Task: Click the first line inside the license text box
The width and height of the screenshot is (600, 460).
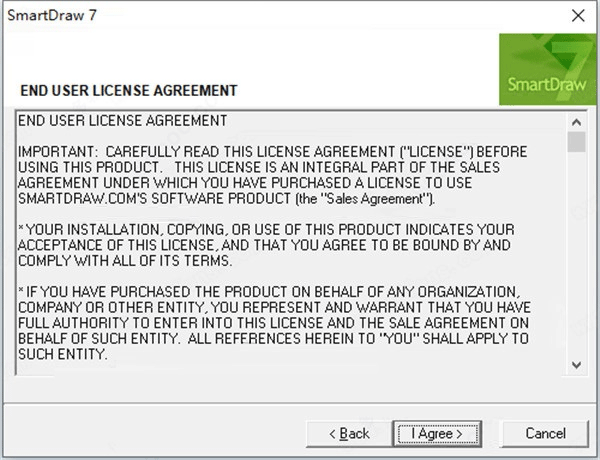Action: 123,121
